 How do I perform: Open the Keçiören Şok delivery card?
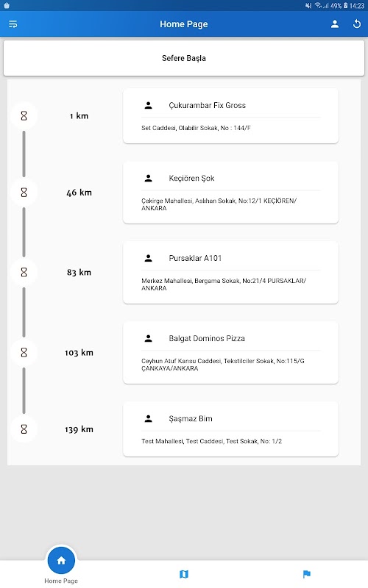(230, 193)
